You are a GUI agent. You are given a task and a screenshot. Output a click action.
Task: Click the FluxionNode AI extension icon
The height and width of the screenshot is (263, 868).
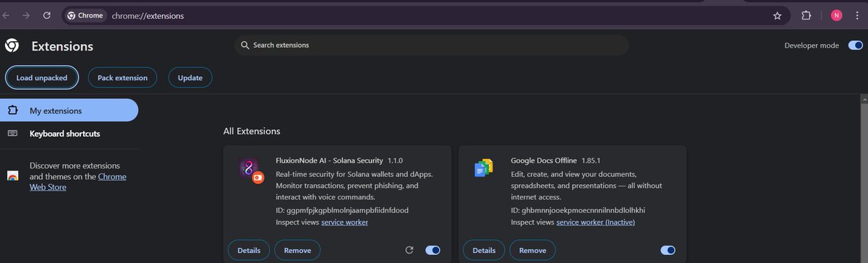click(x=250, y=170)
